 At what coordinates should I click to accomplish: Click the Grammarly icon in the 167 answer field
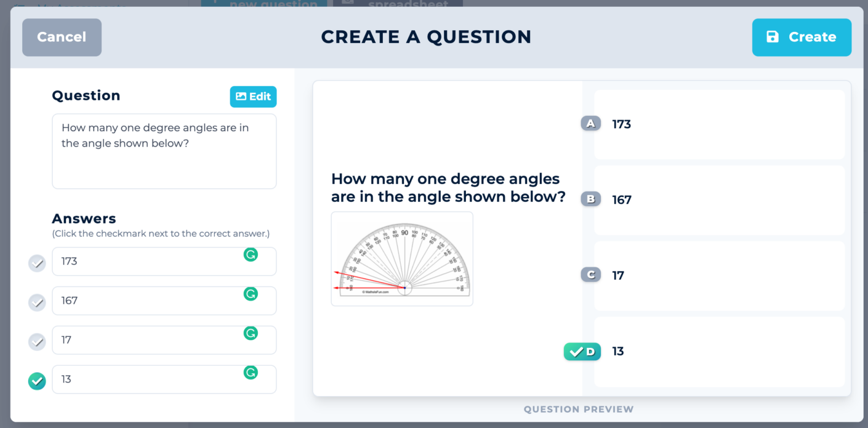(x=251, y=294)
